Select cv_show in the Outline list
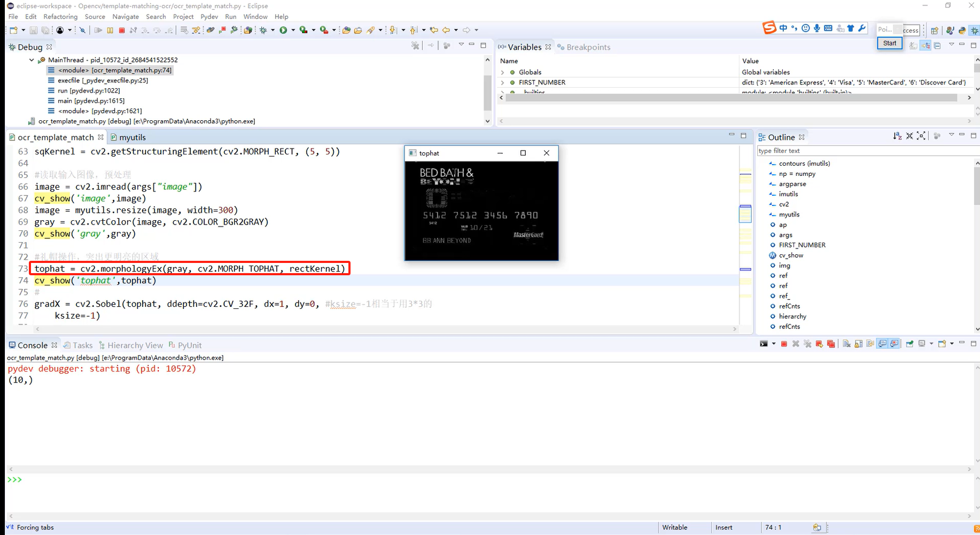This screenshot has height=535, width=980. point(790,255)
